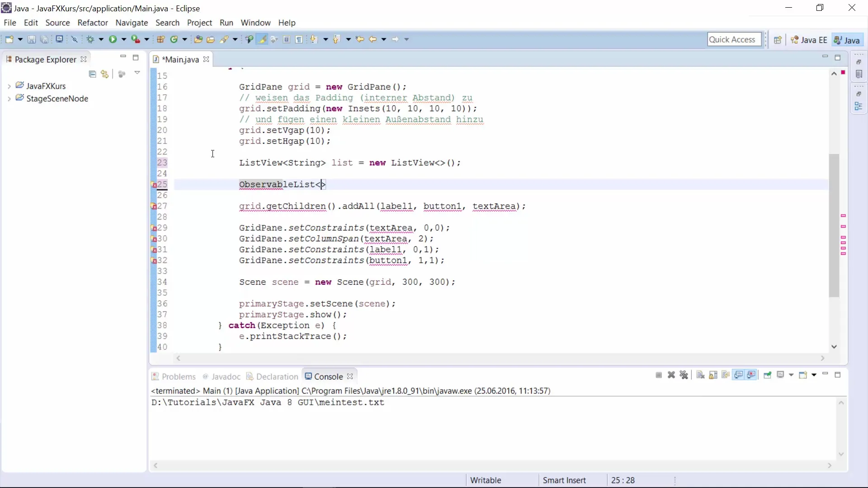This screenshot has width=868, height=488.
Task: Toggle Scroll Lock in Console
Action: click(x=713, y=375)
